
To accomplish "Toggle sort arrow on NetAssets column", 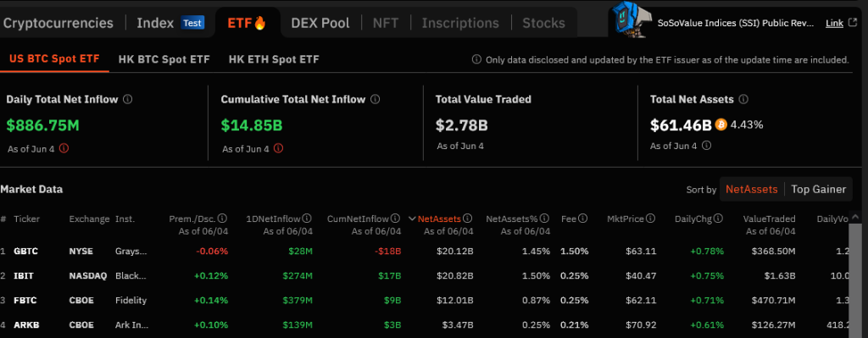I will point(412,219).
